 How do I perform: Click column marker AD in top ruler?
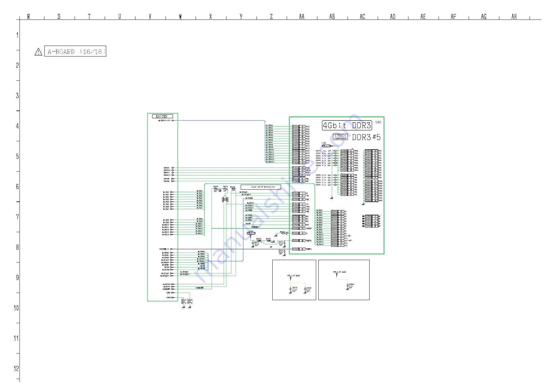pyautogui.click(x=393, y=16)
